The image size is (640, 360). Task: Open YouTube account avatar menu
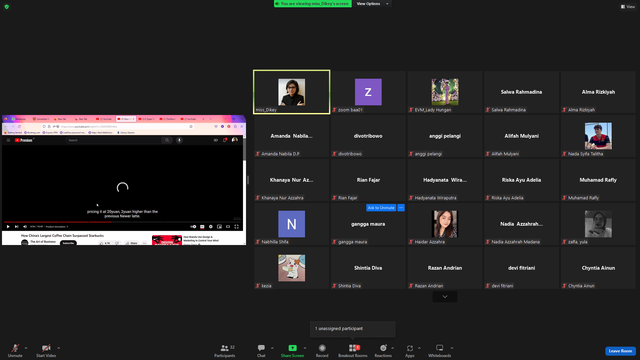pos(235,140)
